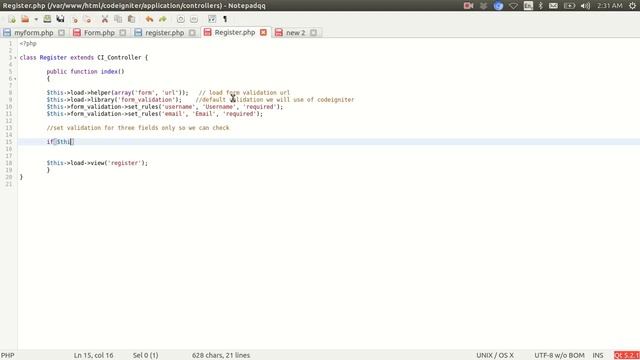Click the Copy toolbar icon
The image size is (640, 360).
coord(118,19)
